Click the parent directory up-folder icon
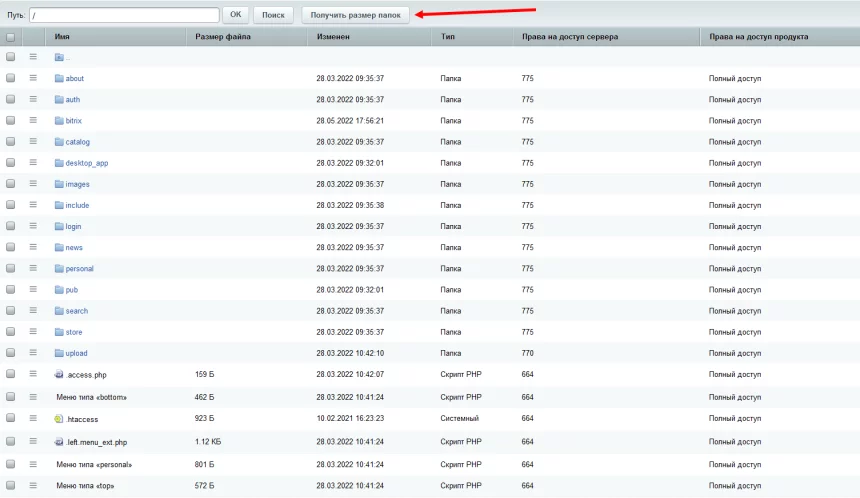 59,57
